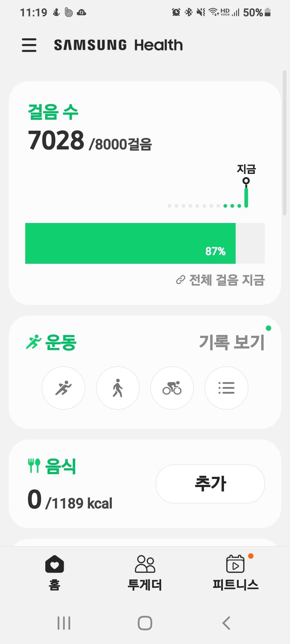Start a cycling workout
The image size is (290, 644).
tap(172, 388)
